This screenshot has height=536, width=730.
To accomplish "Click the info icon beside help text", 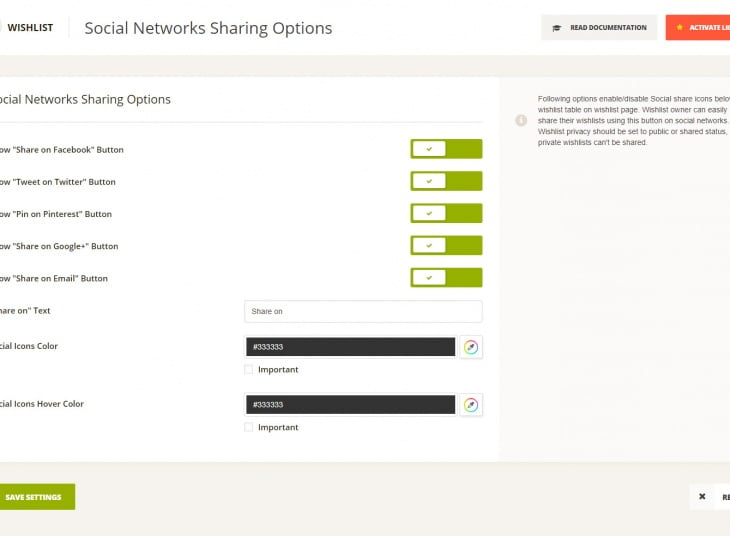I will point(521,121).
